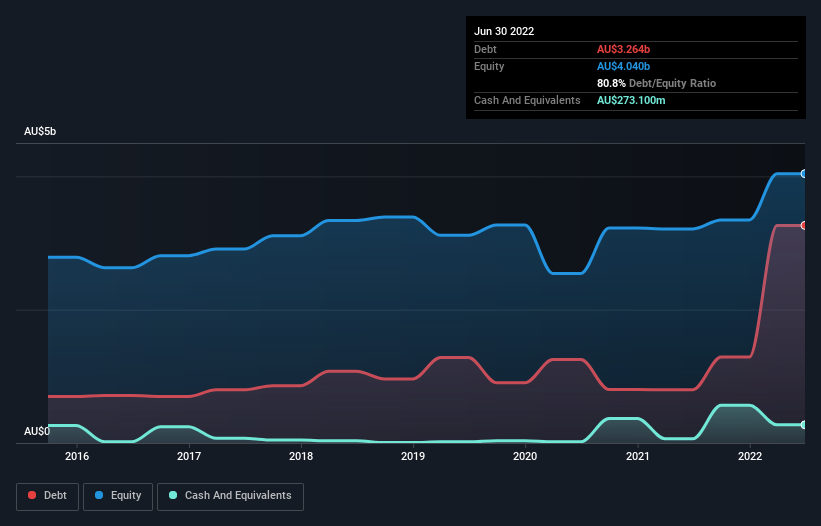
Task: Click the AU$4.040b equity value
Action: click(623, 66)
